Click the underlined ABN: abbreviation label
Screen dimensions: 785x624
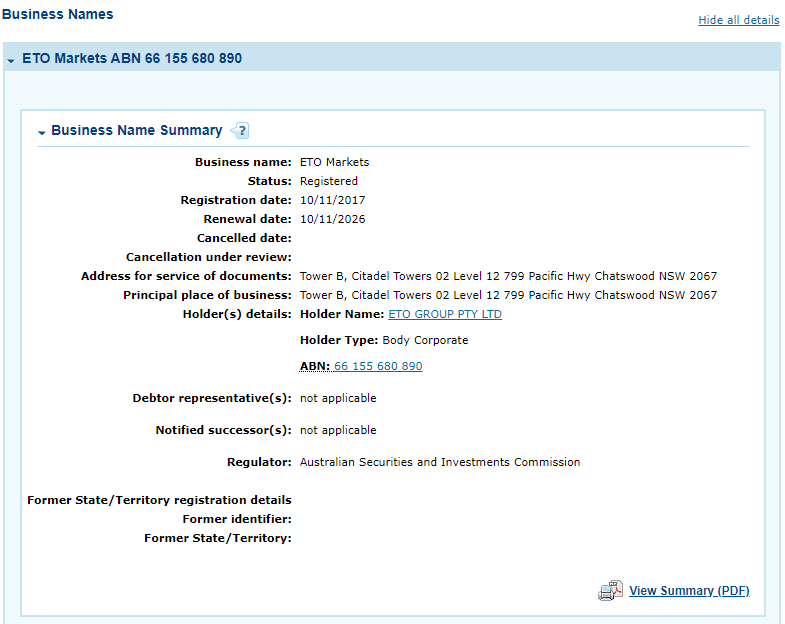coord(315,366)
